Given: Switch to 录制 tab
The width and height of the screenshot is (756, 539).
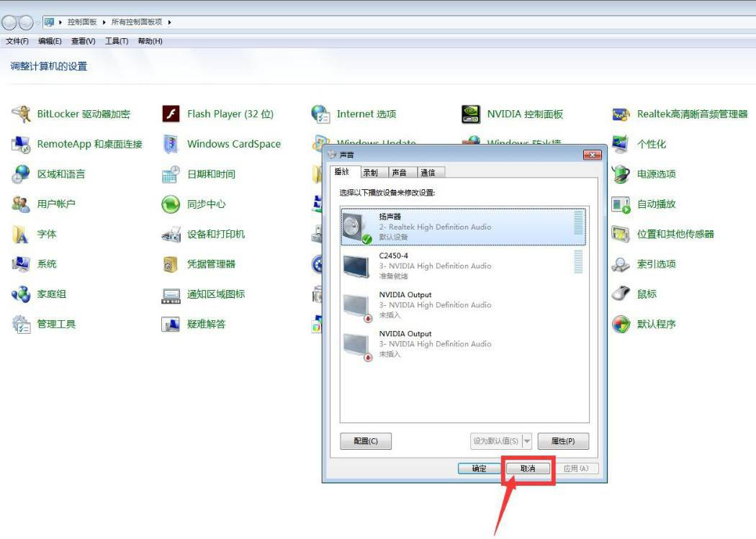Looking at the screenshot, I should coord(370,173).
